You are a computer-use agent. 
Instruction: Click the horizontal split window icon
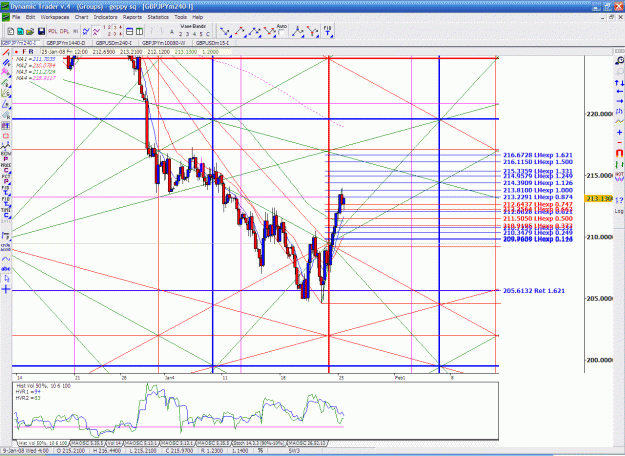click(130, 31)
